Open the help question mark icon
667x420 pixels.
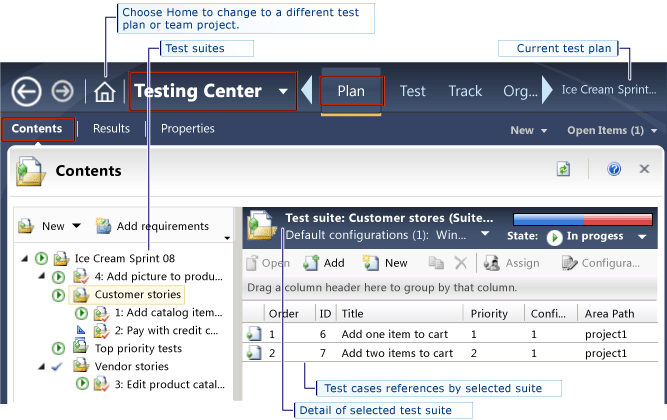click(614, 170)
